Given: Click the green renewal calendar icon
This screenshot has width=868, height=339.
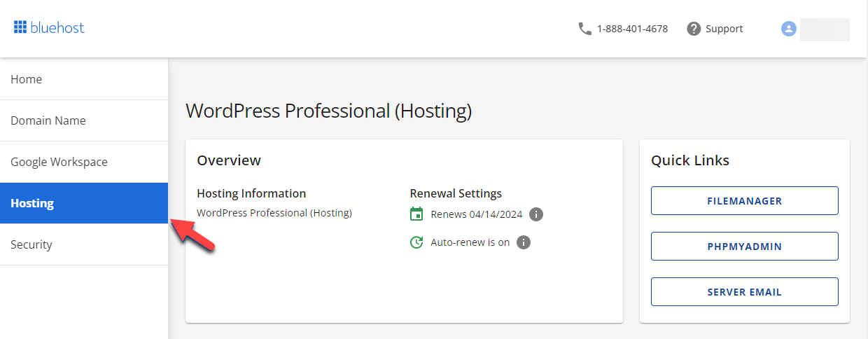Looking at the screenshot, I should pyautogui.click(x=416, y=214).
